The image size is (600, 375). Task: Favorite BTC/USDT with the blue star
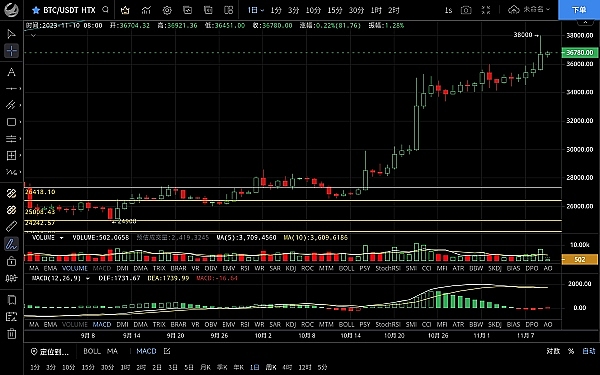[x=36, y=10]
